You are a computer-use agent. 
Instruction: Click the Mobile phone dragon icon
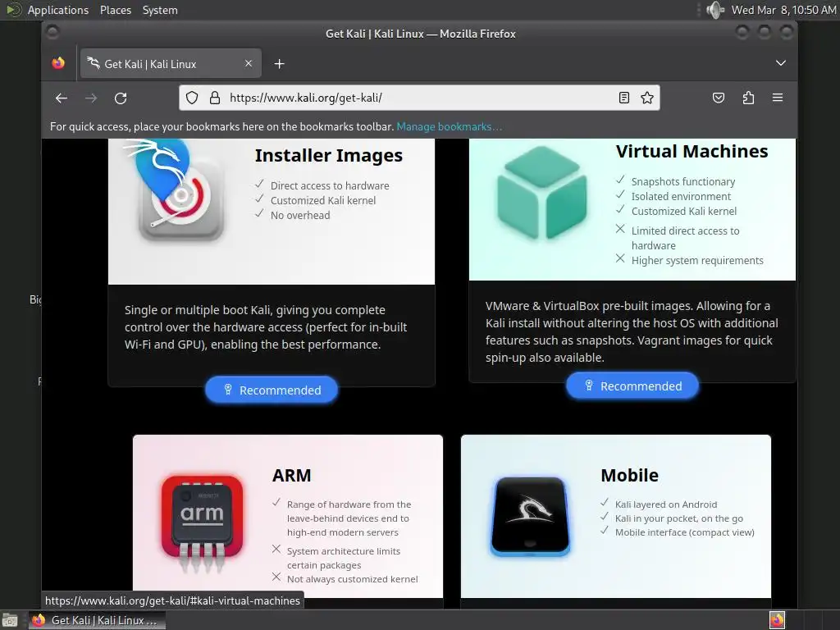click(531, 517)
